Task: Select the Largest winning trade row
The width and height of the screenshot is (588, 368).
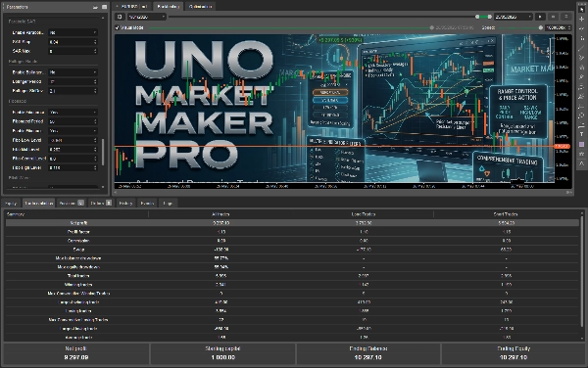Action: pyautogui.click(x=292, y=302)
